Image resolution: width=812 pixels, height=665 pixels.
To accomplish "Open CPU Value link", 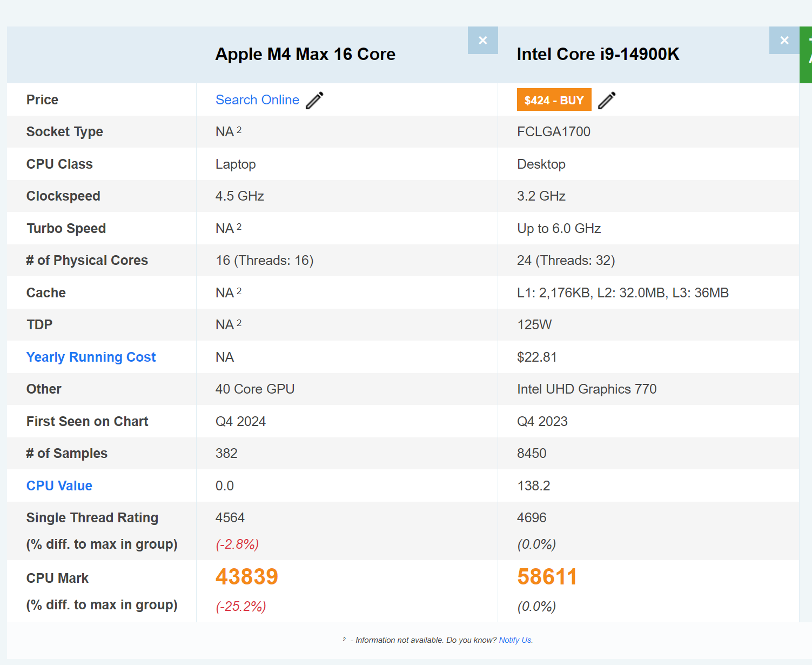I will [x=59, y=486].
